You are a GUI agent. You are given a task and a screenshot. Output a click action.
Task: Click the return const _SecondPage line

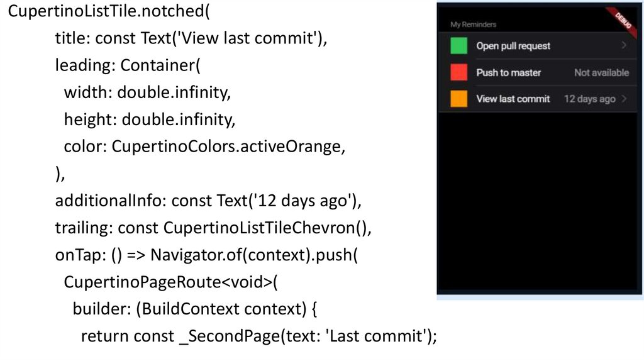[x=258, y=336]
